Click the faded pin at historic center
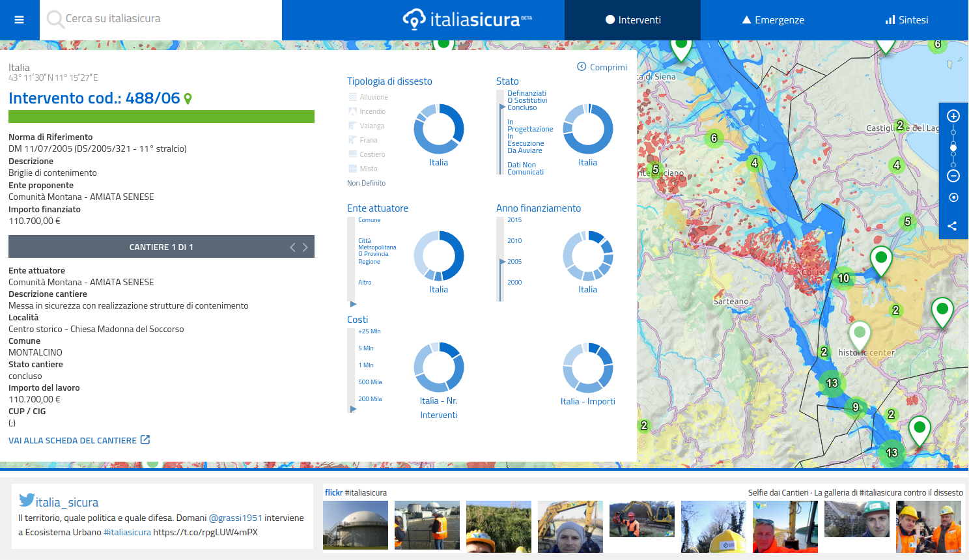Viewport: 969px width, 560px height. 860,337
